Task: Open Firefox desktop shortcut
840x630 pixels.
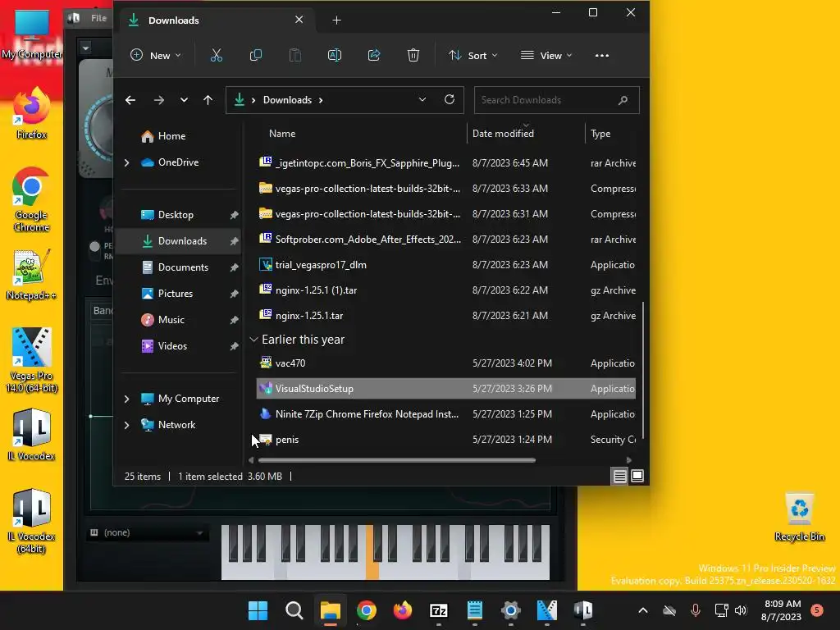Action: [31, 113]
